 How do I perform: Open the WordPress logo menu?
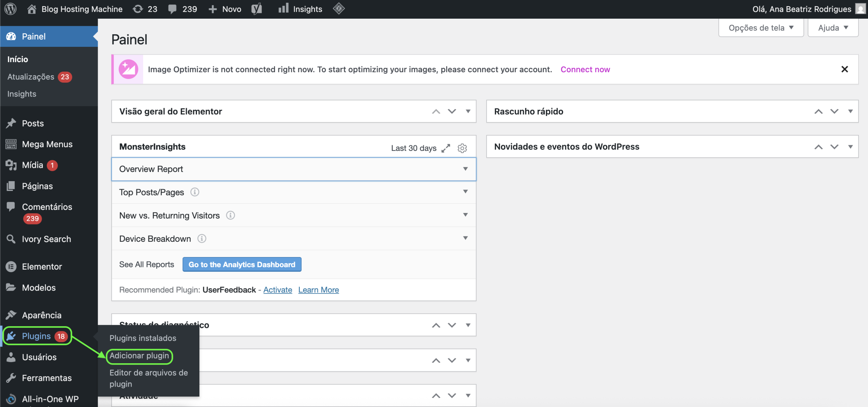(11, 9)
